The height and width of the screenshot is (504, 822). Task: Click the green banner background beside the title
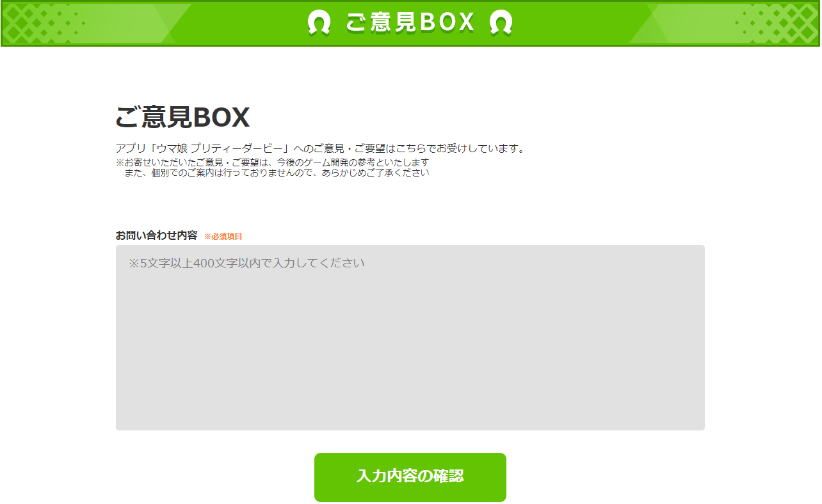250,23
